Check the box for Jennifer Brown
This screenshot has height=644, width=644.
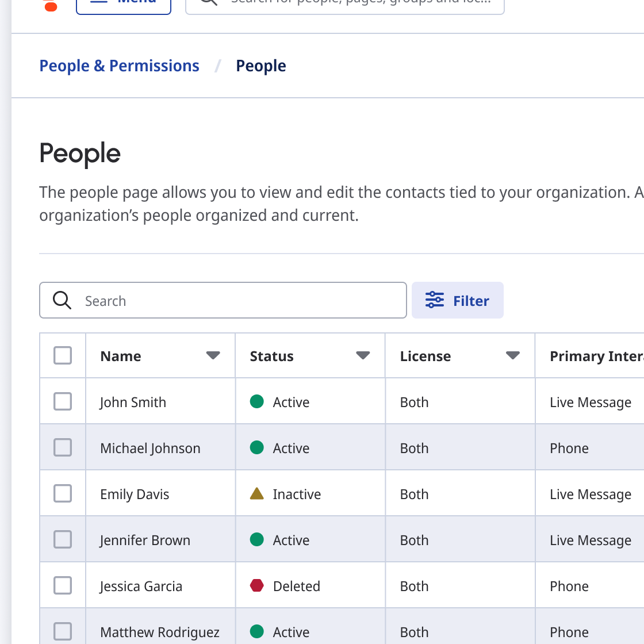click(x=63, y=539)
